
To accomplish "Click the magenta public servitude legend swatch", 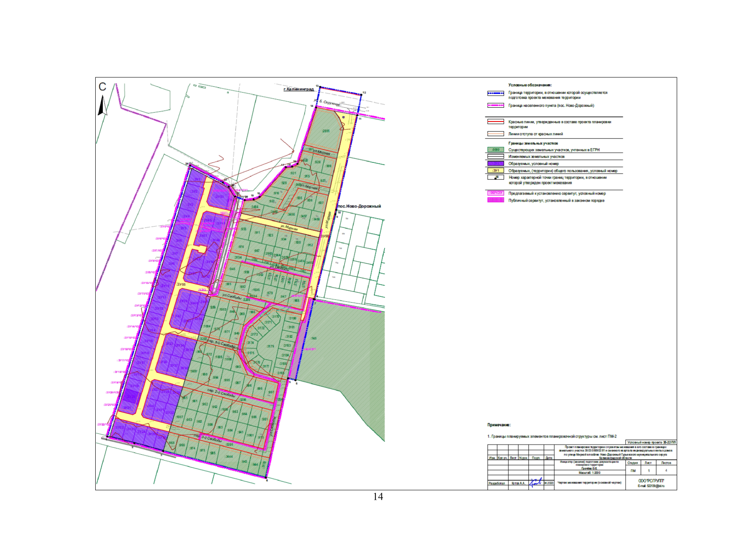I will pyautogui.click(x=496, y=200).
